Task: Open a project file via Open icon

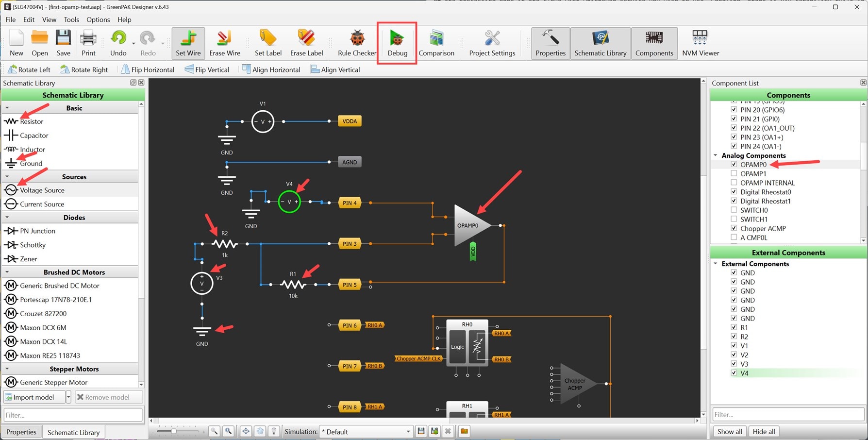Action: [39, 43]
